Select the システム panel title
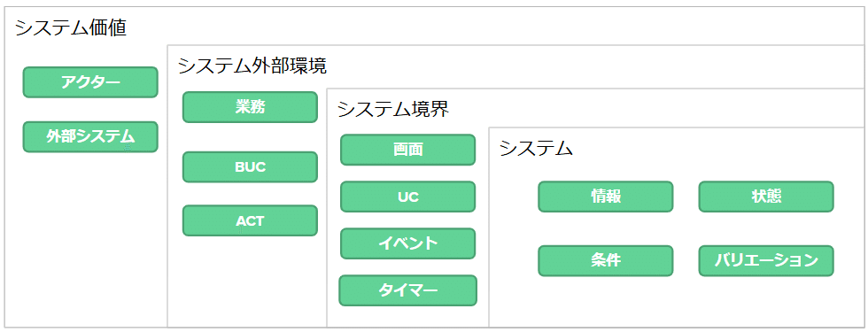This screenshot has width=868, height=332. point(536,149)
